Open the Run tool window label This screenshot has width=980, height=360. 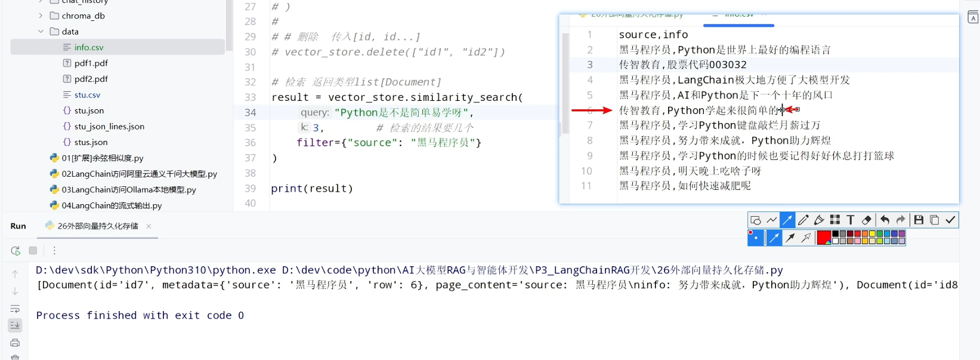pyautogui.click(x=18, y=226)
